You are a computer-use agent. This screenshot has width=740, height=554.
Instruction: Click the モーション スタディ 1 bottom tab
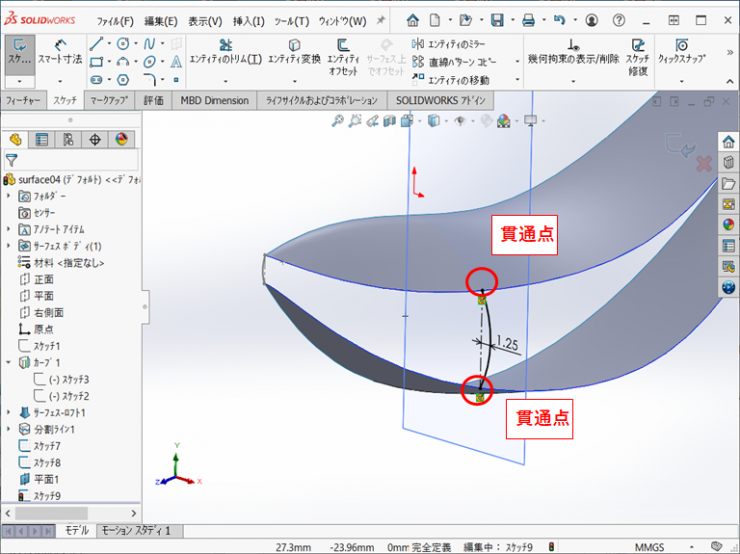tap(137, 530)
